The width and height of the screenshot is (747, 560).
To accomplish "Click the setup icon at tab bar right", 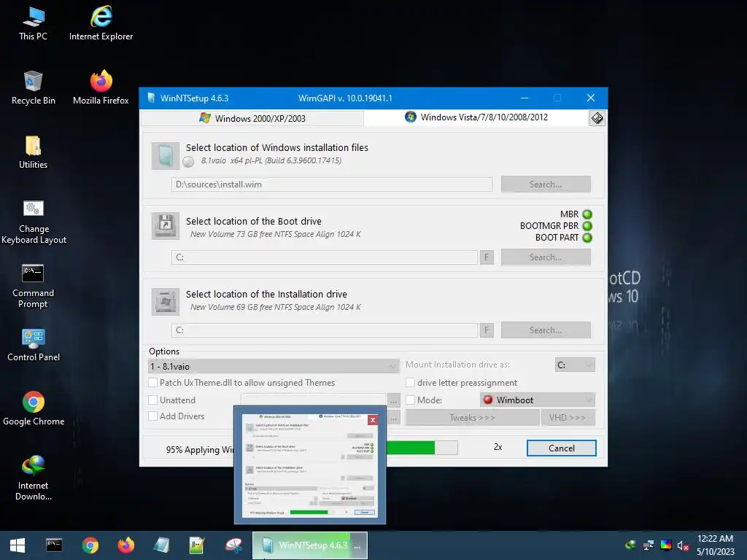I will [x=597, y=118].
